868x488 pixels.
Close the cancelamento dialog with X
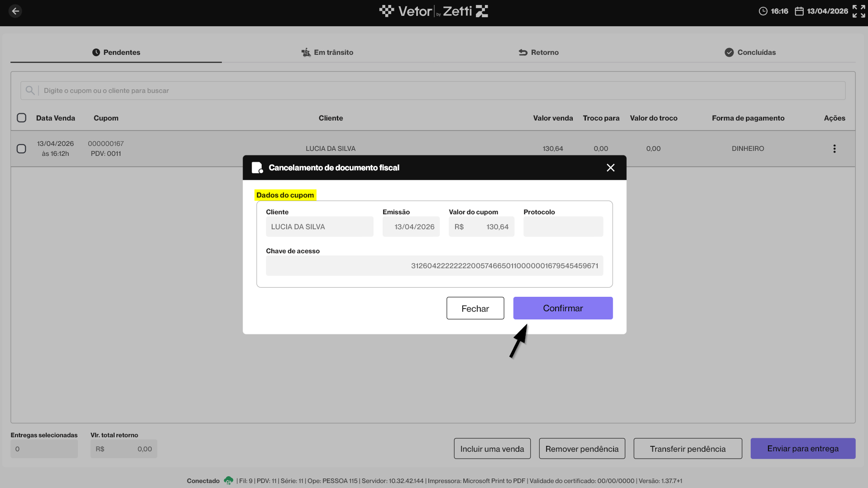pos(610,168)
